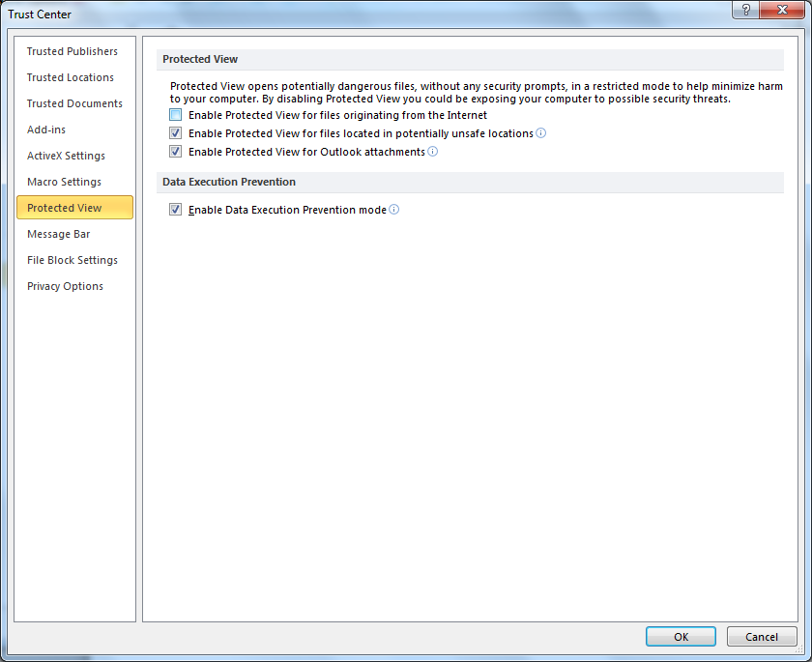Click the Protected View section heading
This screenshot has height=662, width=812.
(x=200, y=59)
